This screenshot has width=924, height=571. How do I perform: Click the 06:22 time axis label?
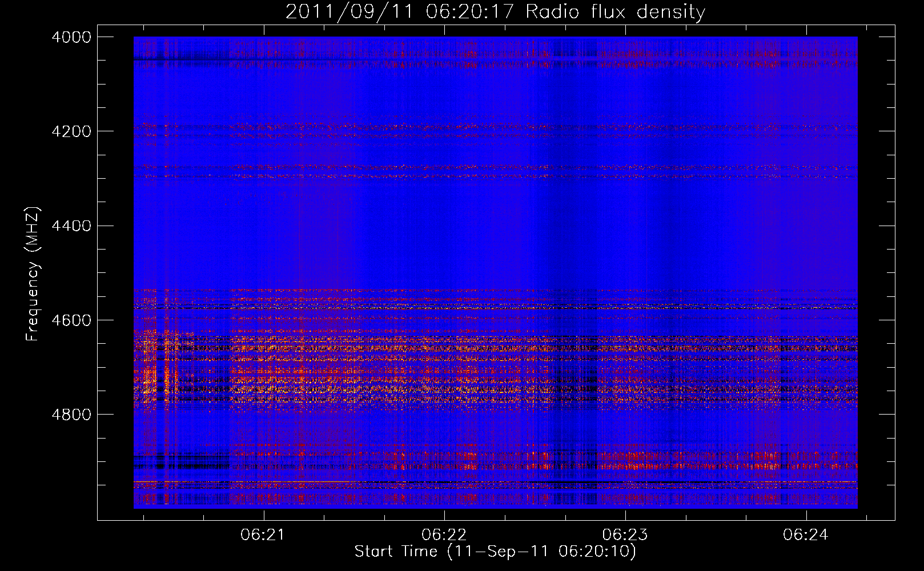[444, 535]
